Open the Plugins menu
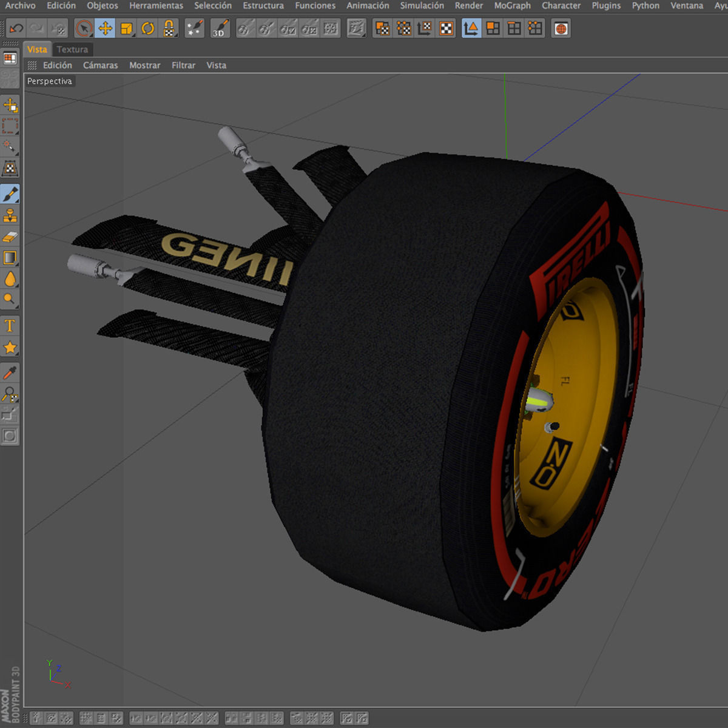Image resolution: width=728 pixels, height=728 pixels. (x=606, y=5)
